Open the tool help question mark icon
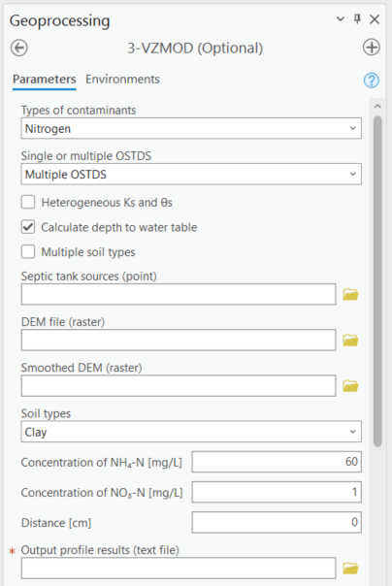392x586 pixels. [371, 80]
